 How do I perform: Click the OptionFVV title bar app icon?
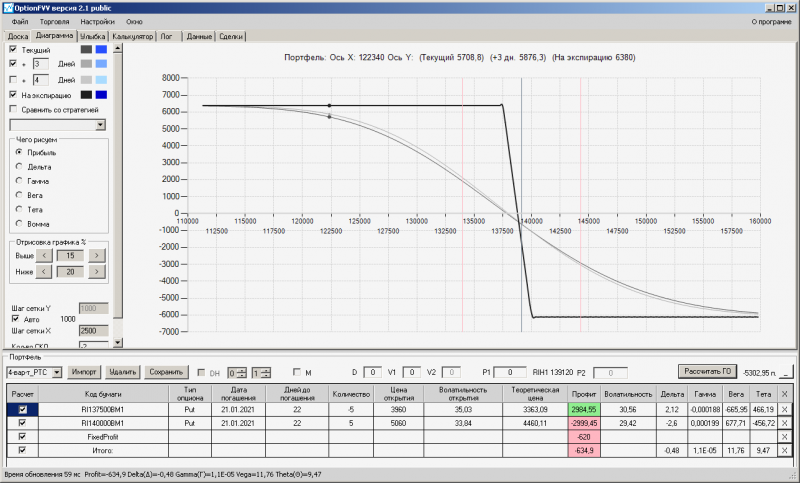7,8
